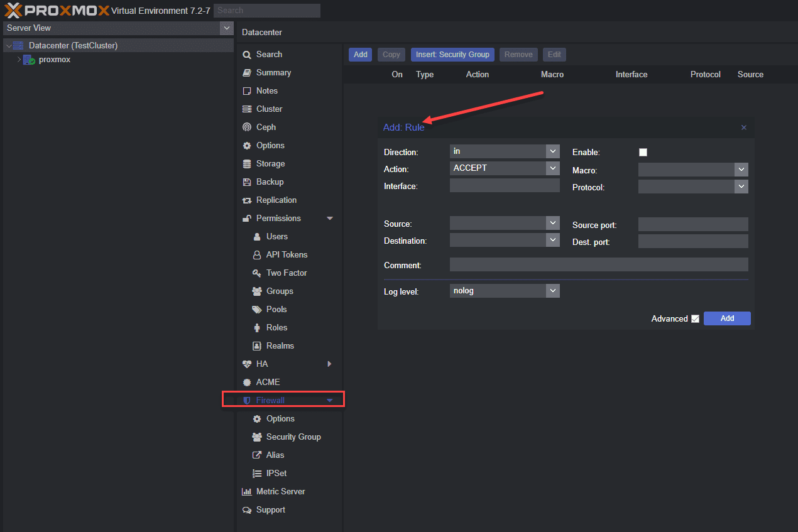Click the Comment input field

(x=599, y=264)
